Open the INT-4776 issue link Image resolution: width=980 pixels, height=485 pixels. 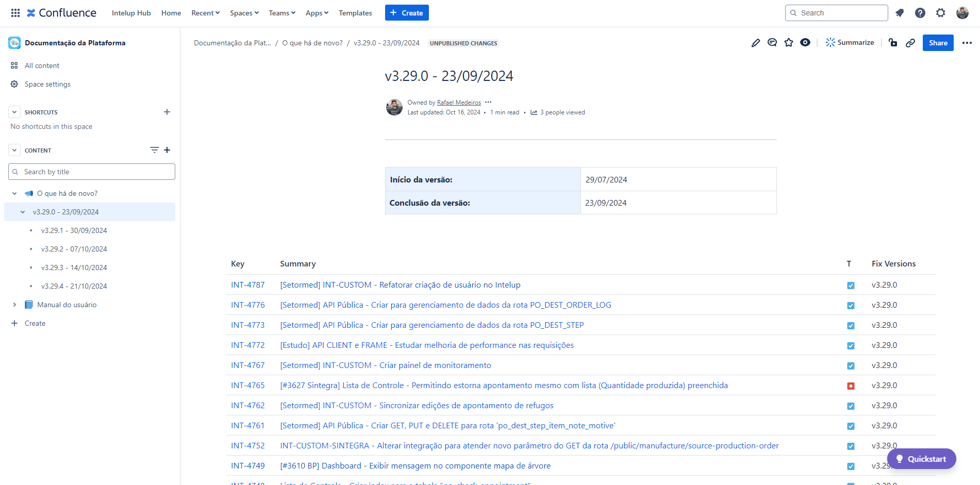248,305
